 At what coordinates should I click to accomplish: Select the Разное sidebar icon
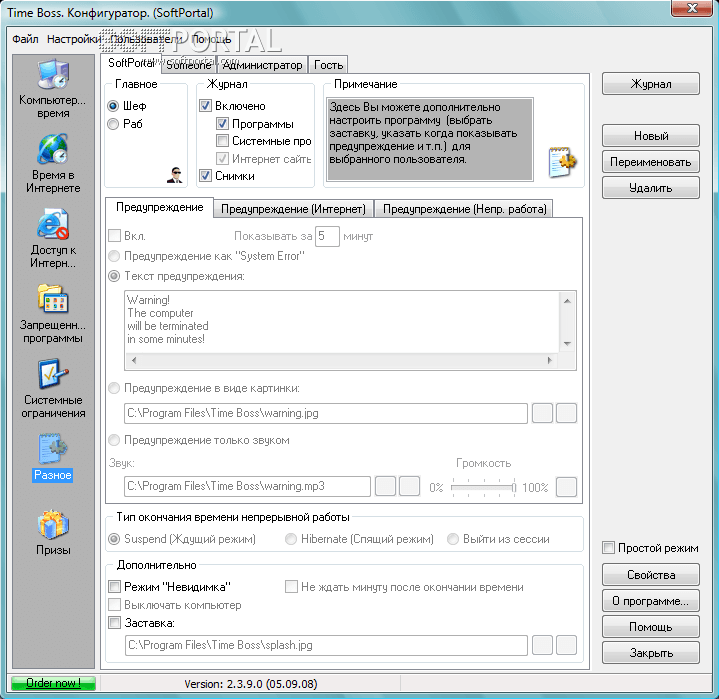[53, 457]
